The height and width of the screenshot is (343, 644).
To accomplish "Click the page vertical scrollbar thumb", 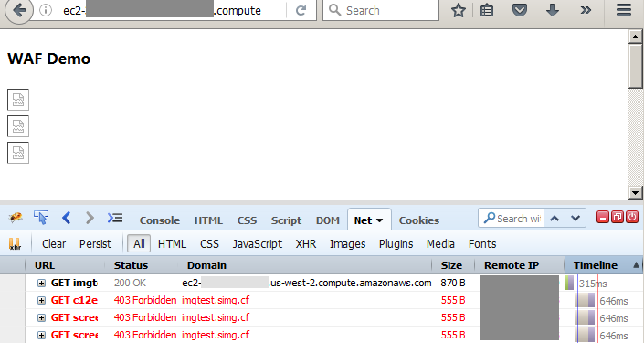I will 636,65.
